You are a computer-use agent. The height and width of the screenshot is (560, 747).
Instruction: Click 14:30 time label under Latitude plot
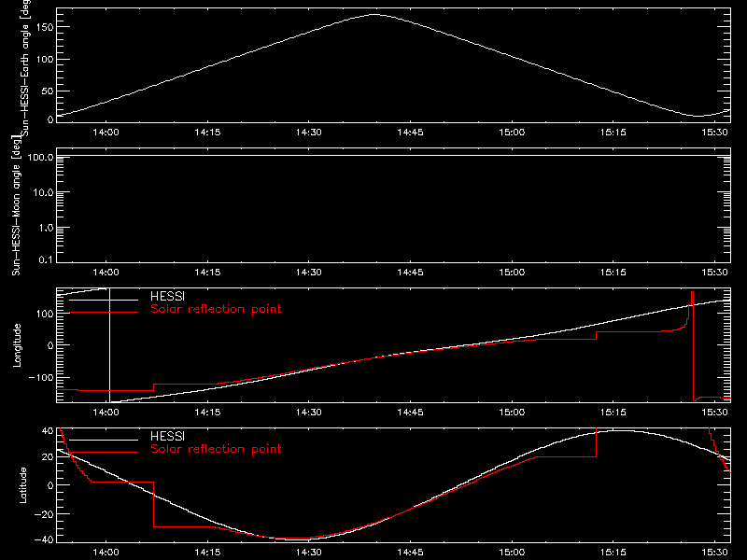[309, 552]
